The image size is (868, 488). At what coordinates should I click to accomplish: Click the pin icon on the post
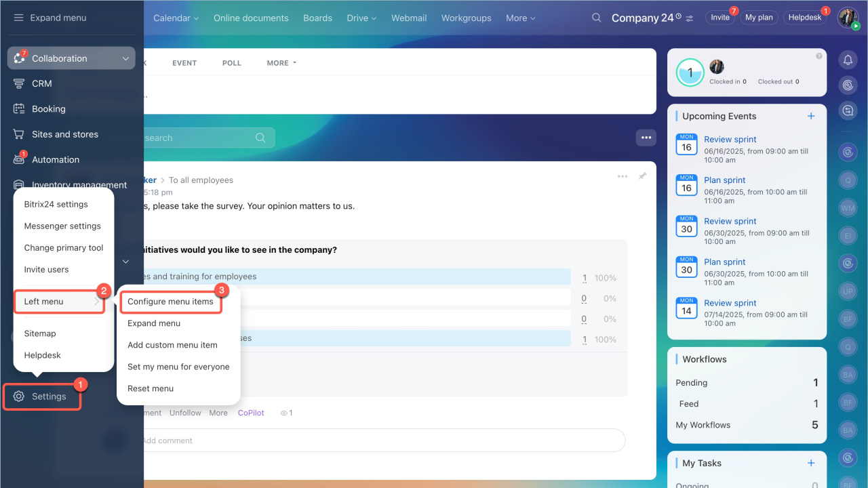coord(642,176)
